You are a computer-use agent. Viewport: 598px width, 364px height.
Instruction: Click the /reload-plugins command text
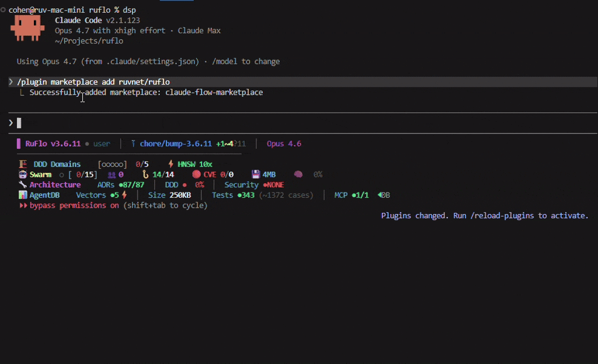[x=502, y=215]
